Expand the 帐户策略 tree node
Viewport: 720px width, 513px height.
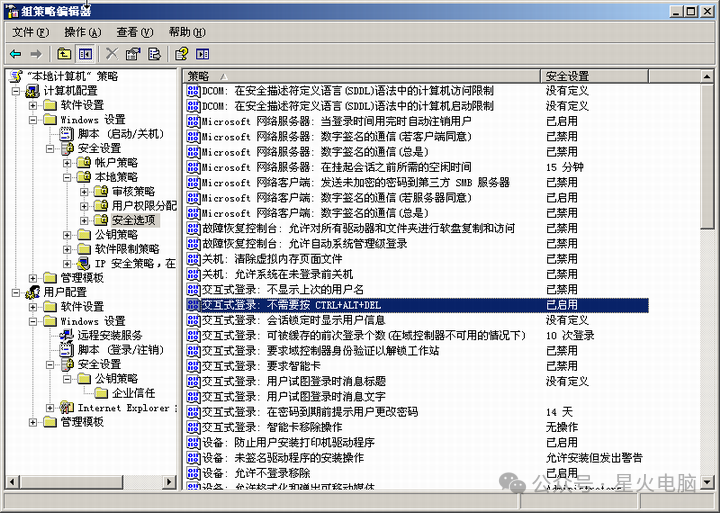click(x=67, y=163)
